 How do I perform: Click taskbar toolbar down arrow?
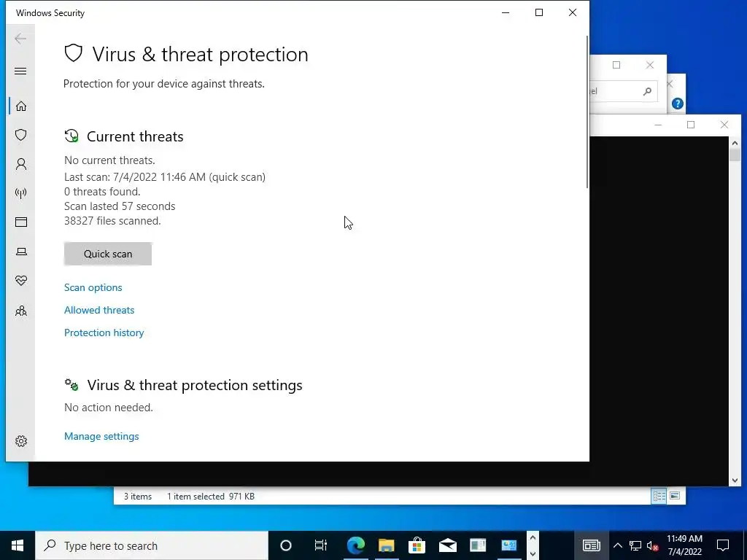533,553
